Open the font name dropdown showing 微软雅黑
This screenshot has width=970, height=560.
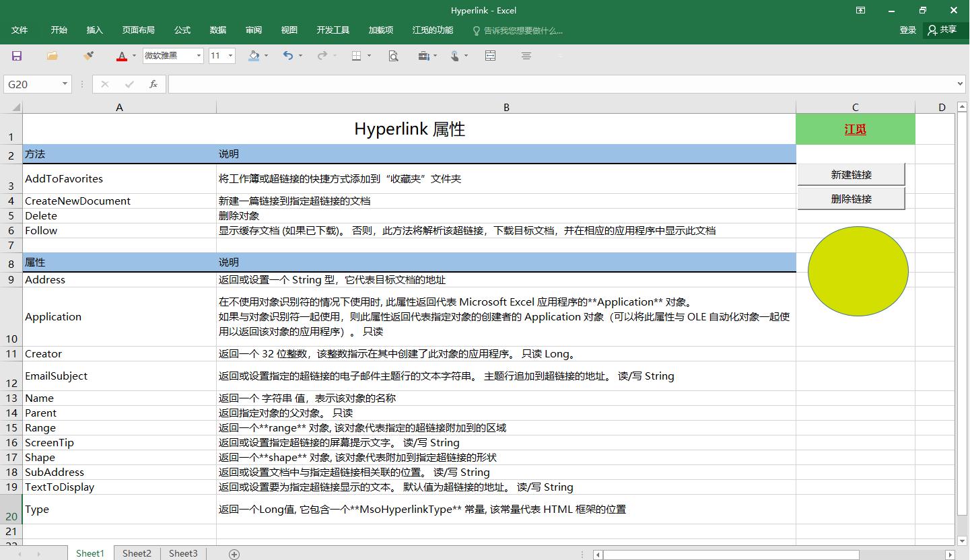tap(199, 56)
